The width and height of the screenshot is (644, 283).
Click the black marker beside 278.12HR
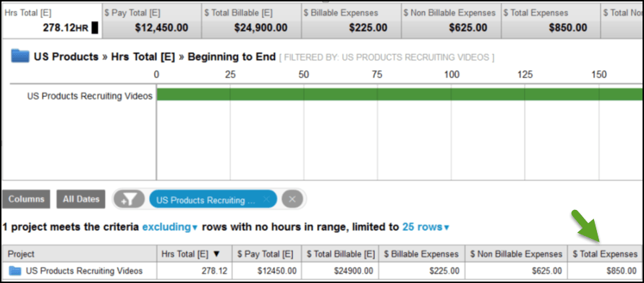pos(95,28)
